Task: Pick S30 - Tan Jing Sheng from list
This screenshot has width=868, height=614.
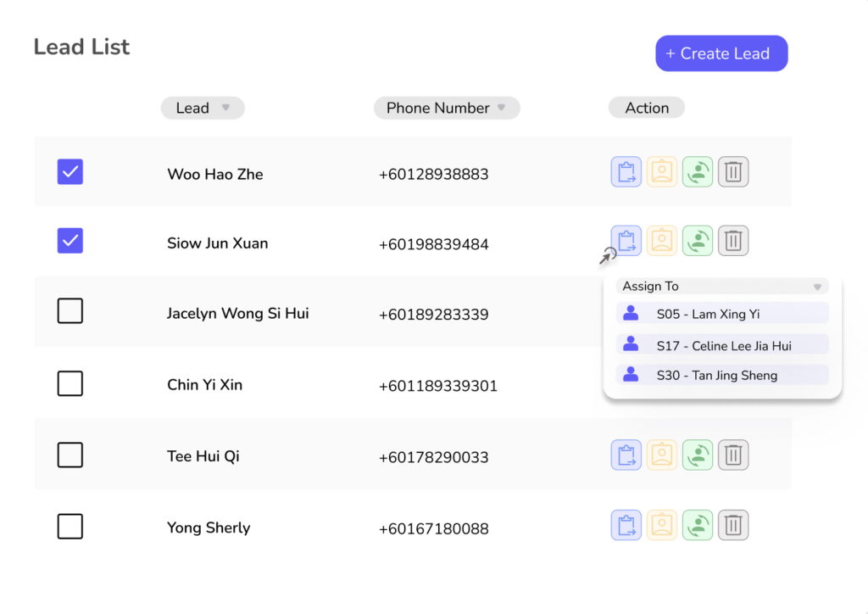Action: pos(722,375)
